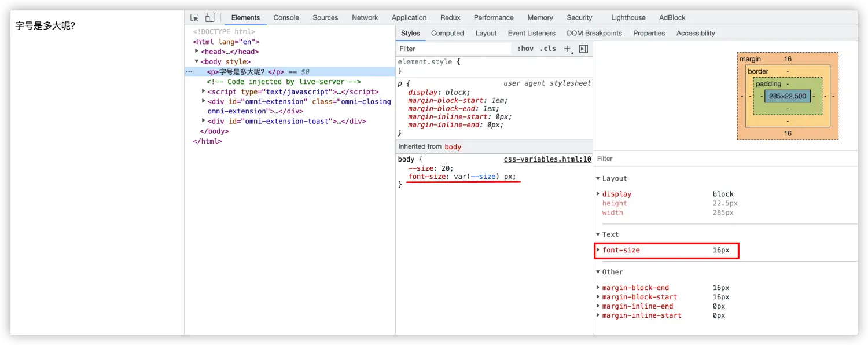Open the AdBlock tab

point(672,17)
